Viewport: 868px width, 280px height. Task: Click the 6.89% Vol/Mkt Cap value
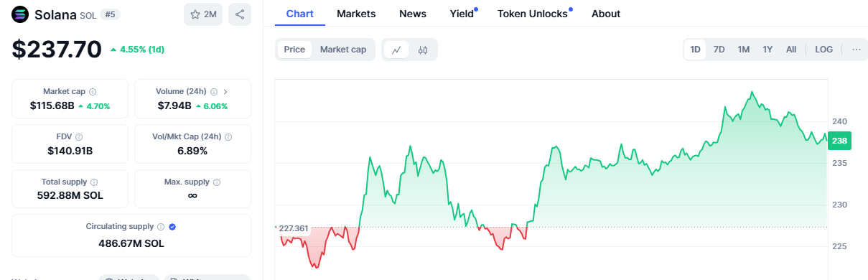[x=192, y=151]
